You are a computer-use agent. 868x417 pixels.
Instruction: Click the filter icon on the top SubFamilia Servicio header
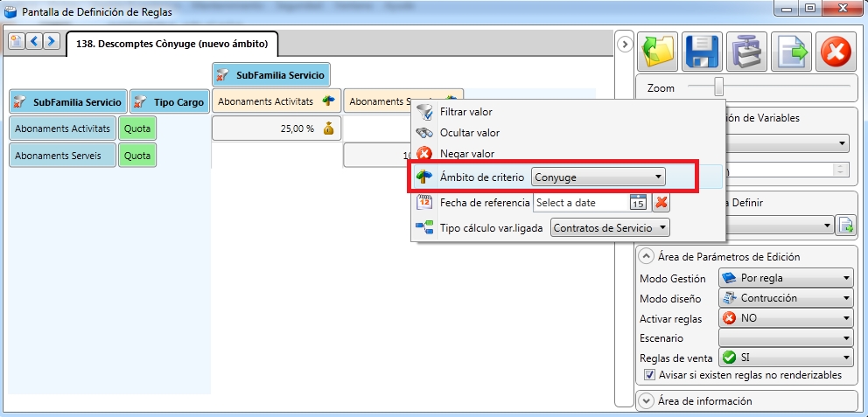pyautogui.click(x=223, y=74)
